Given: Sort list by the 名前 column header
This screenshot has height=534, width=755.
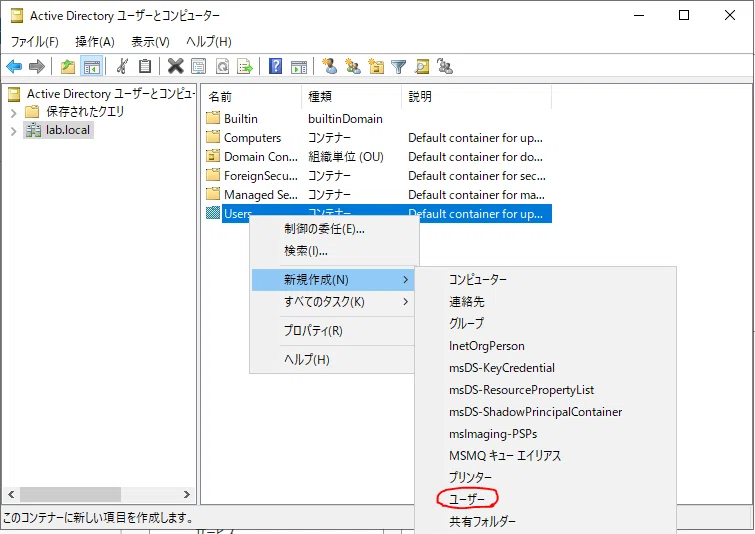Looking at the screenshot, I should coord(252,96).
